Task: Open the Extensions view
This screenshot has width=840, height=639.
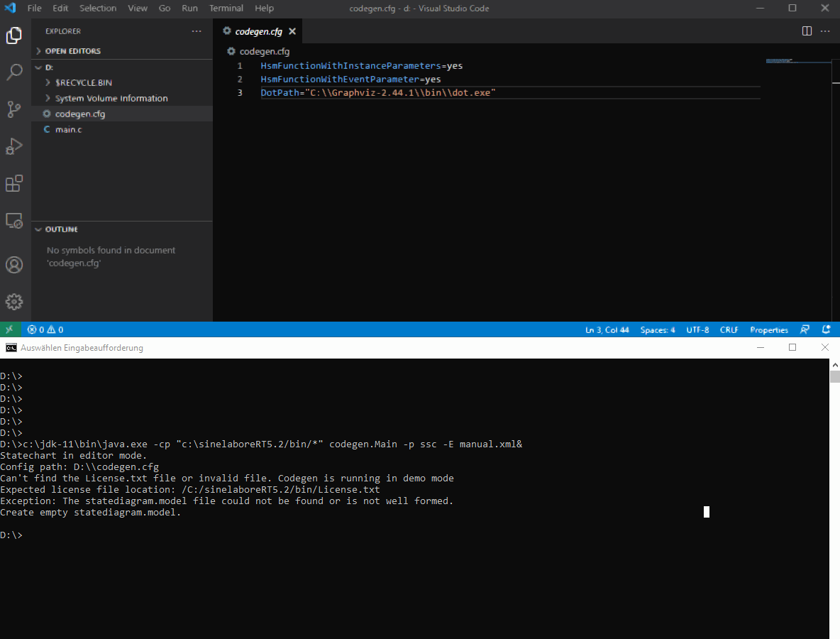Action: click(x=14, y=184)
